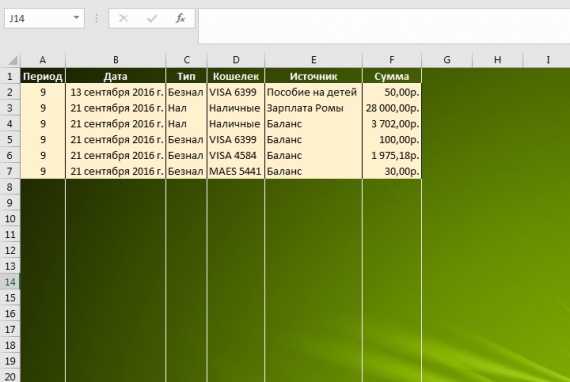Select row 2 header
570x382 pixels.
[10, 92]
